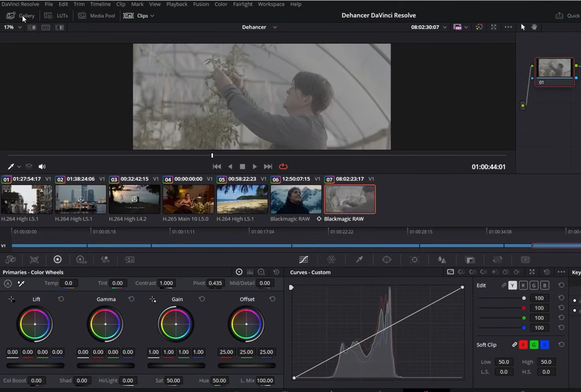
Task: Toggle Soft Clip red channel
Action: click(x=523, y=345)
